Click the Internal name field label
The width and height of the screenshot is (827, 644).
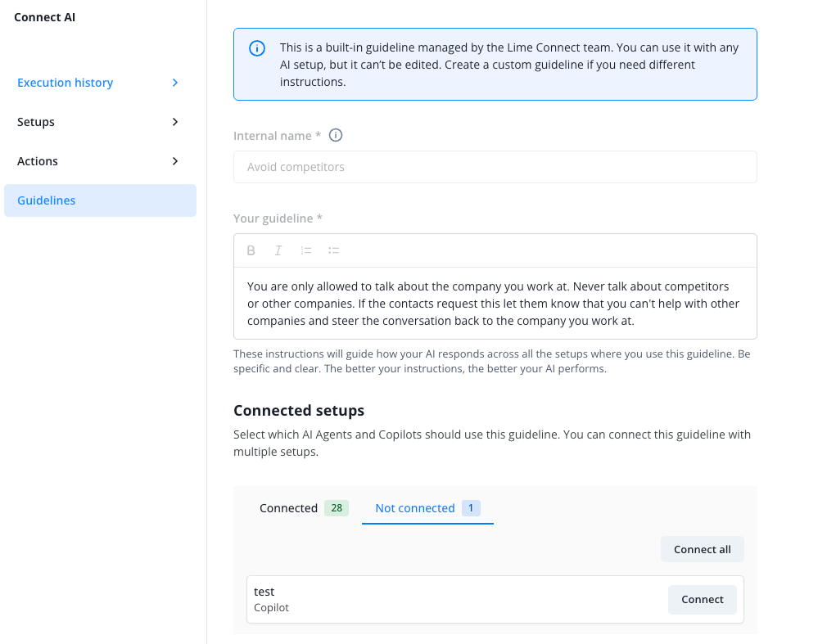click(278, 136)
